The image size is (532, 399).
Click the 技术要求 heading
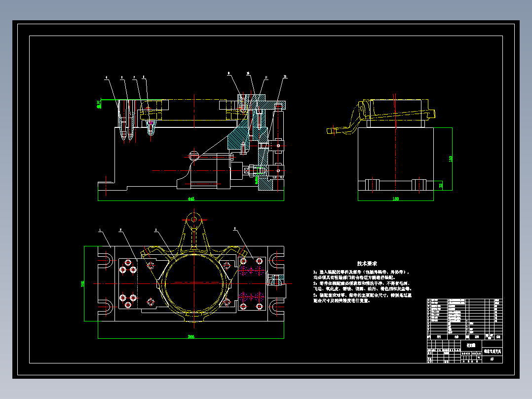pos(367,264)
